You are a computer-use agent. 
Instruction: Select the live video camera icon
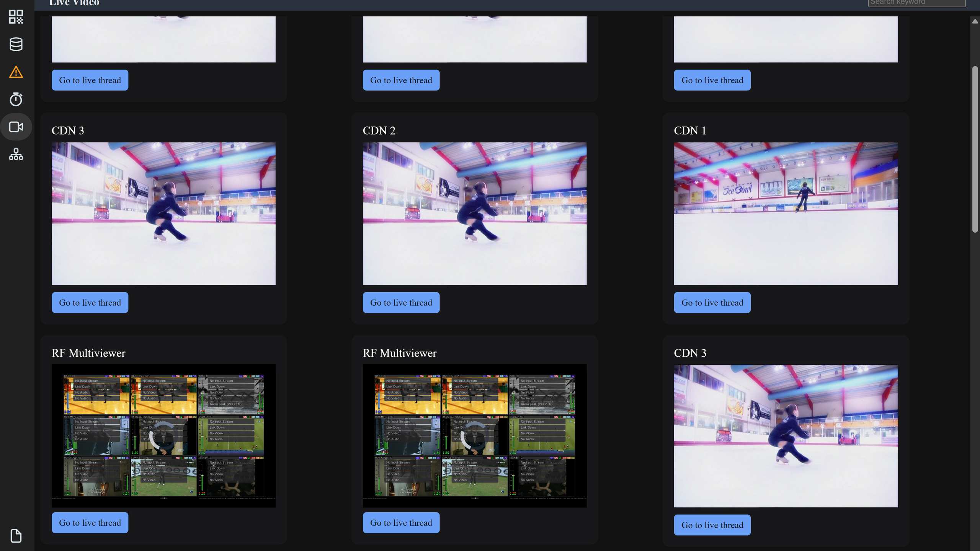pyautogui.click(x=16, y=127)
